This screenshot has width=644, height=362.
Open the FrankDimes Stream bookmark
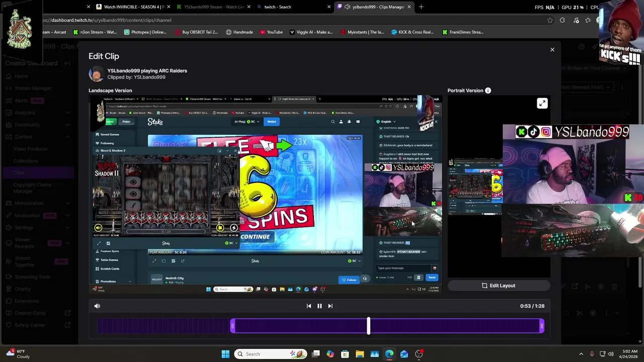463,32
